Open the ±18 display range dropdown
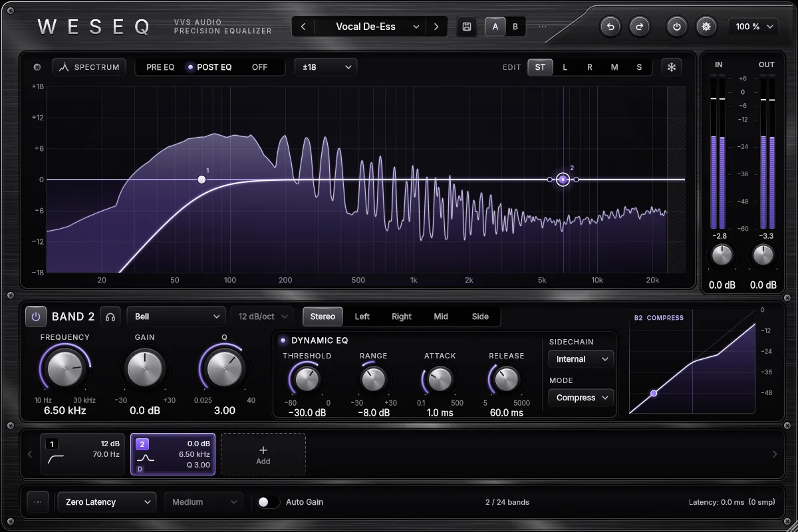 click(x=326, y=67)
